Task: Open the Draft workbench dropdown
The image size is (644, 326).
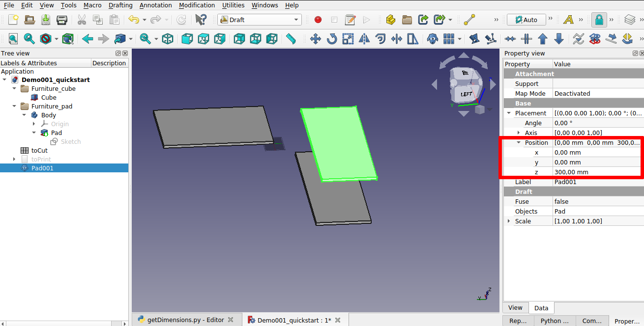Action: (260, 20)
